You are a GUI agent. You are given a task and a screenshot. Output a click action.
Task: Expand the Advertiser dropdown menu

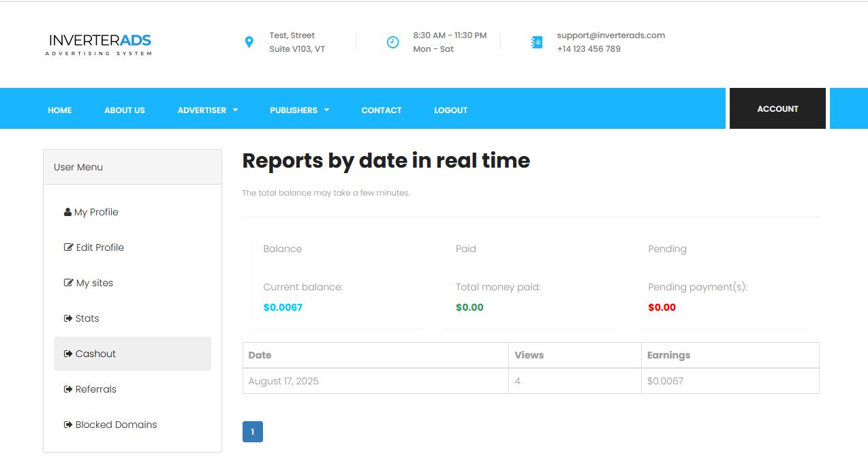click(207, 110)
